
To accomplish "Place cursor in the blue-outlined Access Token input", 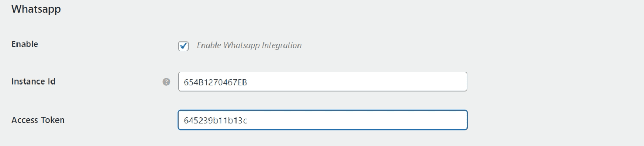I will (x=322, y=120).
